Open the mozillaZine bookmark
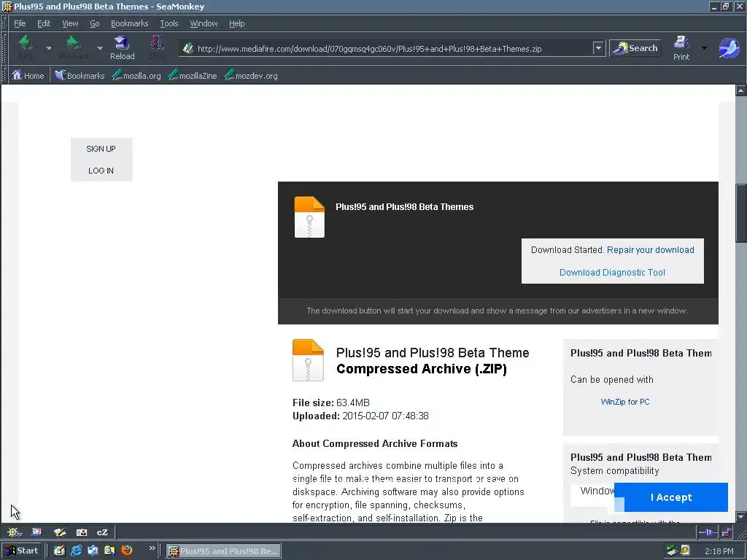 click(x=193, y=75)
